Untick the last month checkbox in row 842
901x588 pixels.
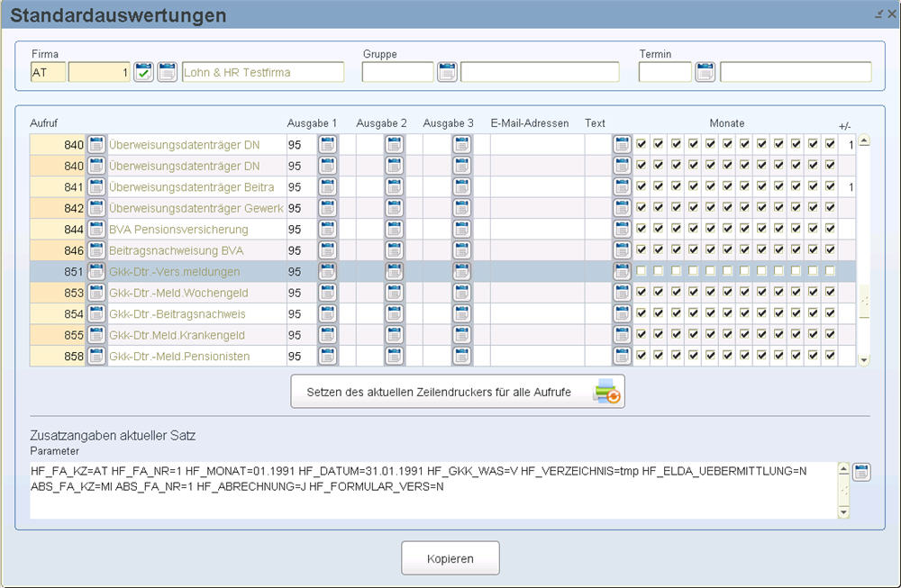(x=830, y=207)
